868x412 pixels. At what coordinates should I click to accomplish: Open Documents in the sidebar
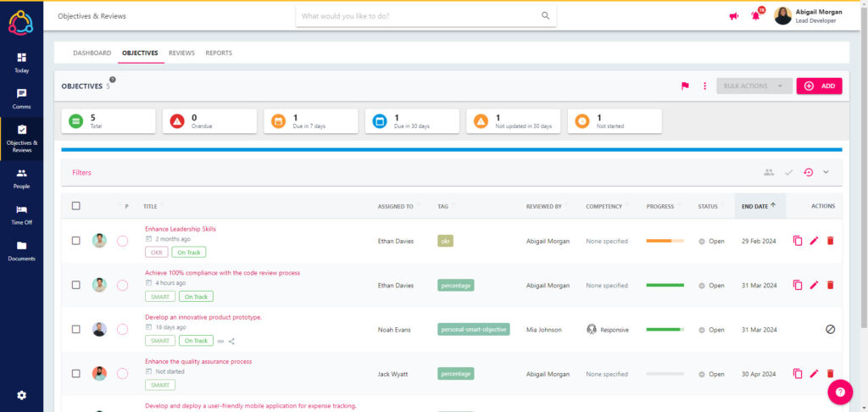coord(21,251)
